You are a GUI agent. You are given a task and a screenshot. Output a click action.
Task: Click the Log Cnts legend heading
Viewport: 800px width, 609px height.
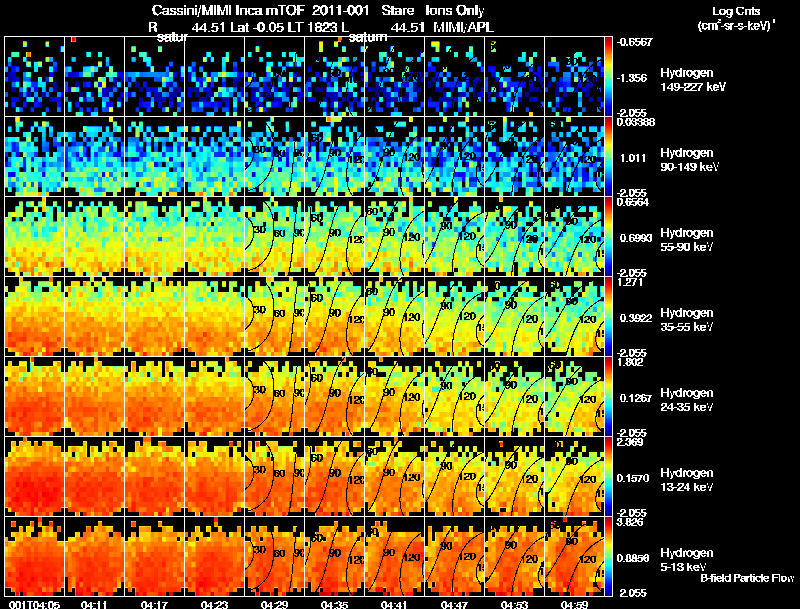736,11
